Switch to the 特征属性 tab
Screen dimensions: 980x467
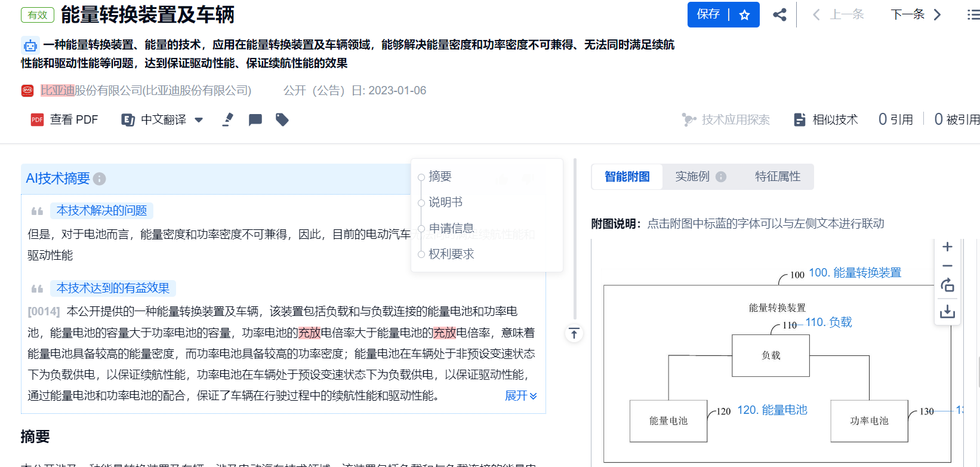click(778, 177)
